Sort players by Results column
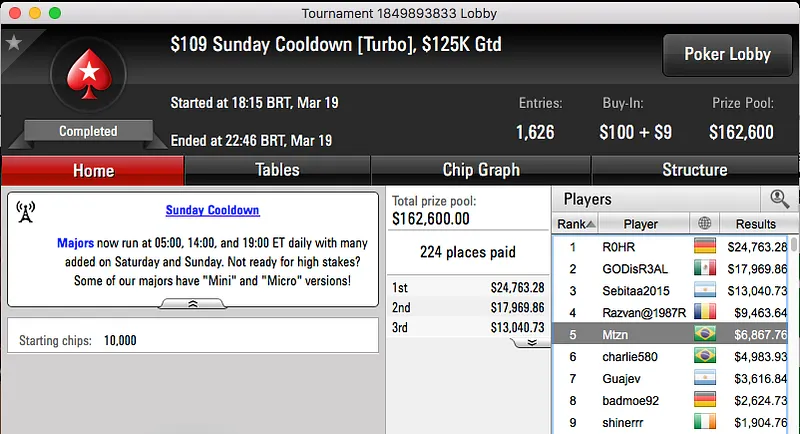 (755, 224)
